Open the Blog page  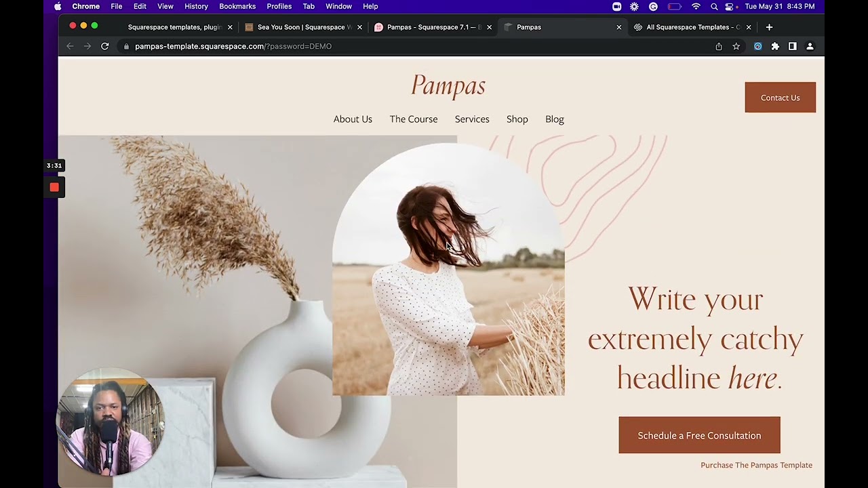(555, 119)
